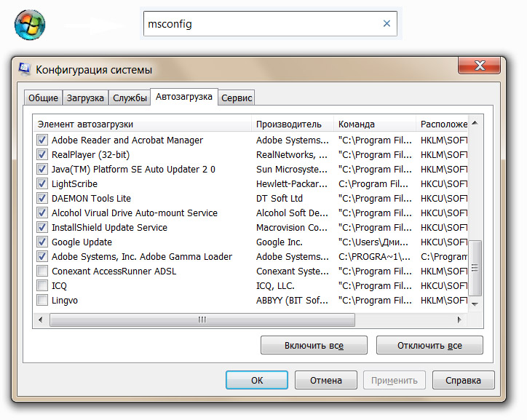Select the "Adobe Reader and Acrobat Manager" row text
Screen dimensions: 527x420
(127, 140)
